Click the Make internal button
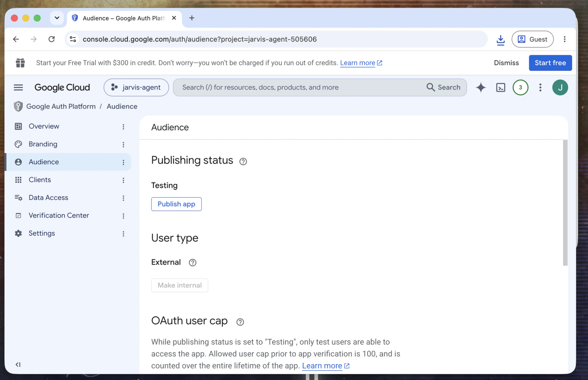Screen dimensions: 588x380 click(180, 285)
